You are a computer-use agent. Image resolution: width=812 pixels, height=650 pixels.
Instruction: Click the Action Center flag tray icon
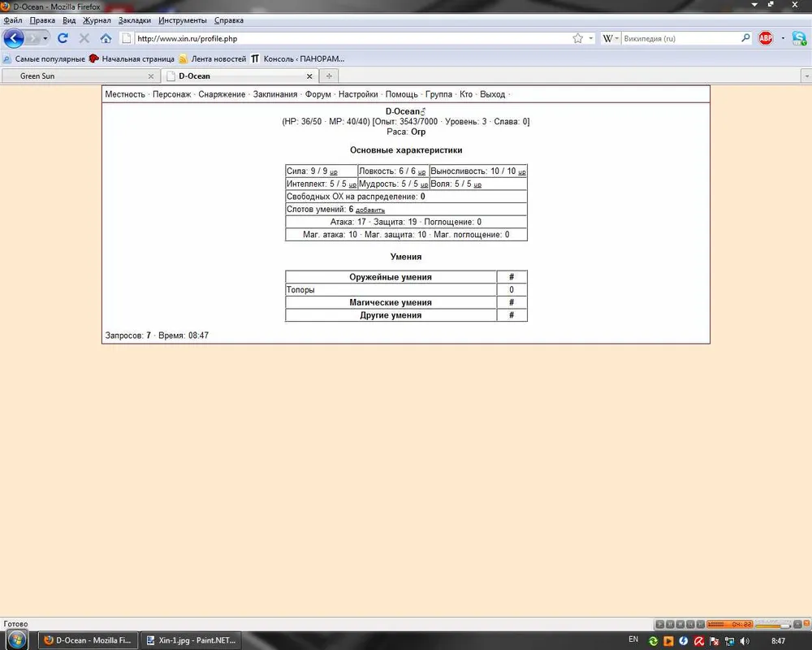pyautogui.click(x=715, y=641)
